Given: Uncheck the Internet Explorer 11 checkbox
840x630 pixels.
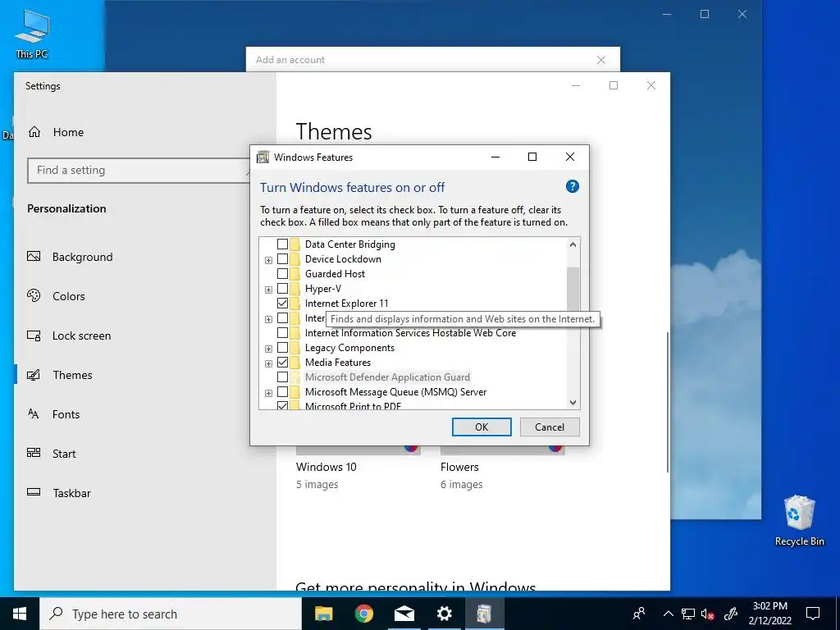Looking at the screenshot, I should [282, 304].
